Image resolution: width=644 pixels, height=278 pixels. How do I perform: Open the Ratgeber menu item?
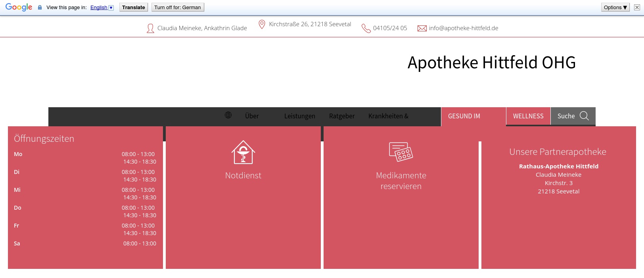tap(341, 116)
